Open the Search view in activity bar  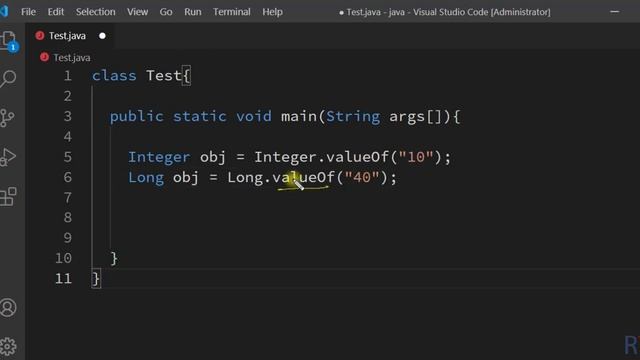8,78
